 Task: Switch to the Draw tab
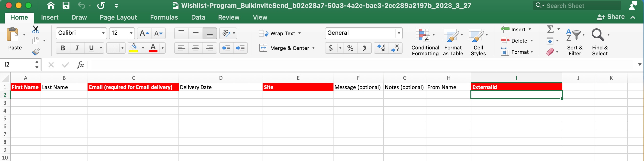[79, 17]
